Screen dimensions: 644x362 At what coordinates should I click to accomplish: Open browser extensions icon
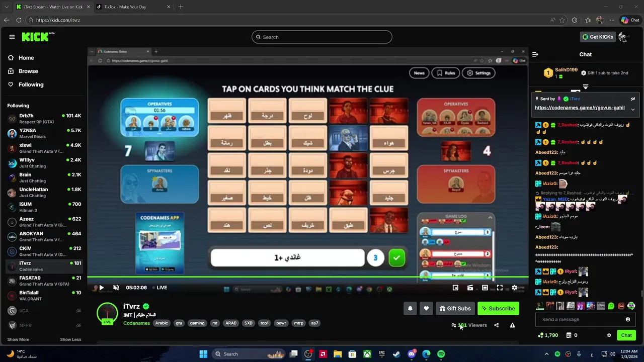(575, 20)
